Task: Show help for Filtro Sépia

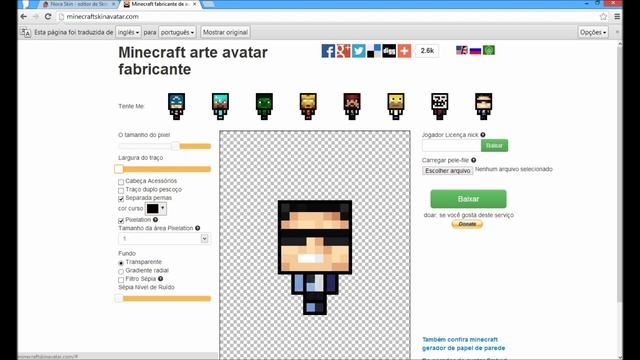Action: point(160,279)
